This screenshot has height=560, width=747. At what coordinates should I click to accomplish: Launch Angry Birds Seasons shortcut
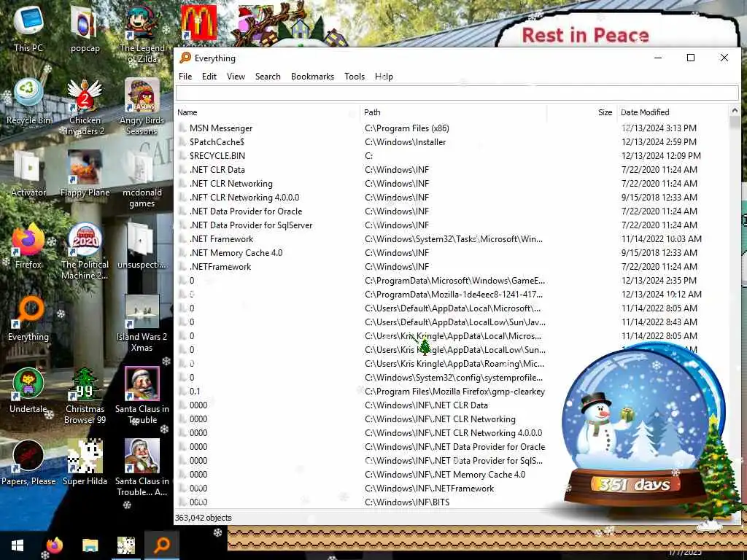click(142, 106)
